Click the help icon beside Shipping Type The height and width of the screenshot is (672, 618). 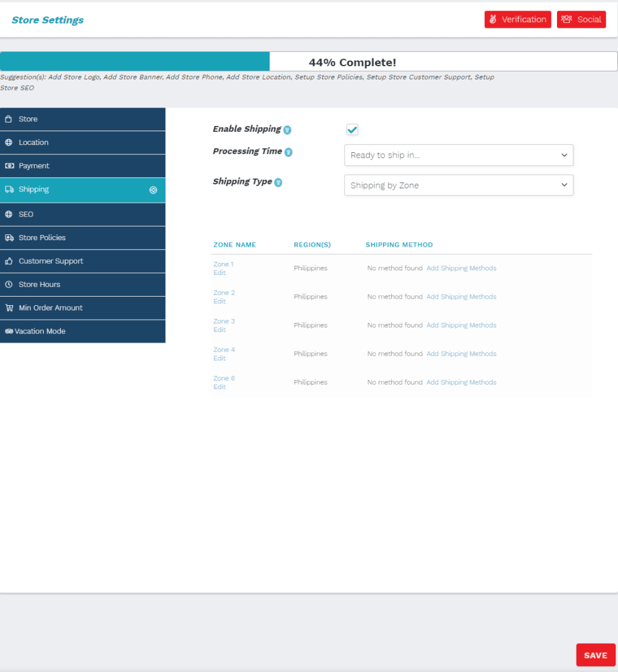[278, 182]
